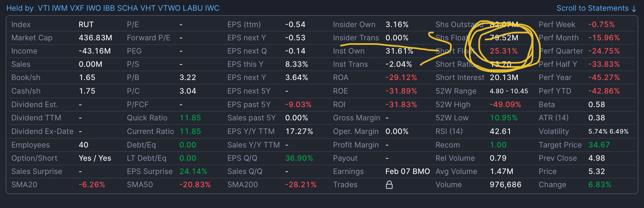
Task: Click the Perf Week -0.75% value
Action: [602, 25]
